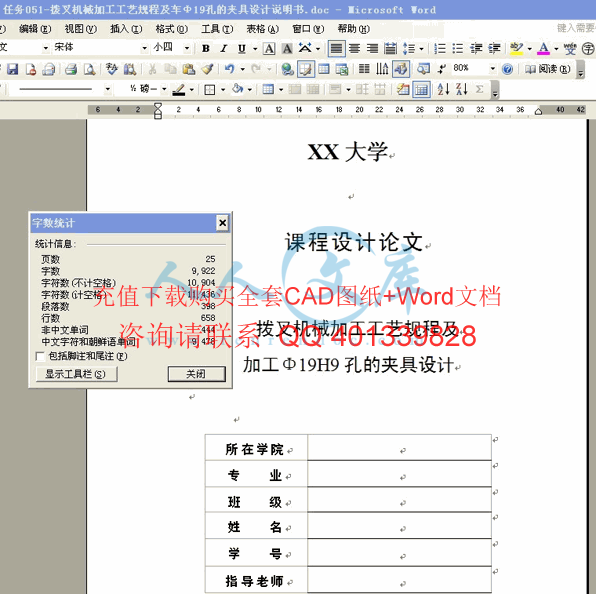Open Print Preview with the magnifier page icon
Screen dimensions: 596x594
[x=90, y=69]
